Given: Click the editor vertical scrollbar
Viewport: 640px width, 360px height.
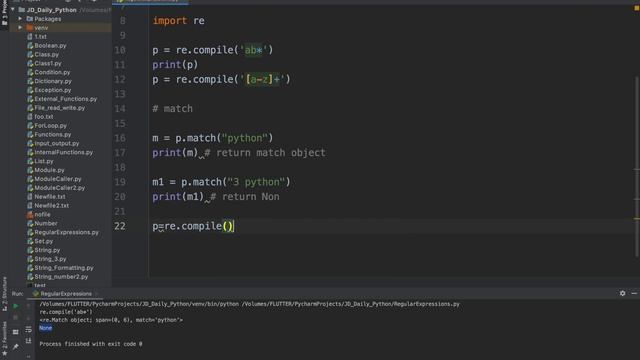Looking at the screenshot, I should point(637,167).
